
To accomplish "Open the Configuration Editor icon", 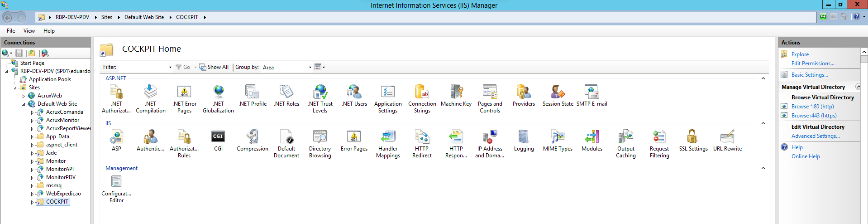I will coord(116,182).
